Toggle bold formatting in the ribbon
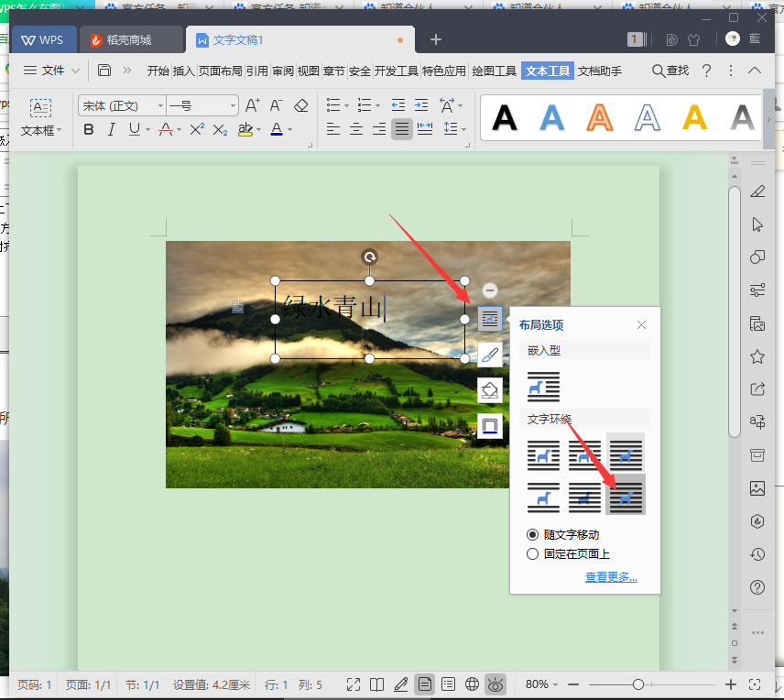Image resolution: width=784 pixels, height=700 pixels. coord(89,130)
